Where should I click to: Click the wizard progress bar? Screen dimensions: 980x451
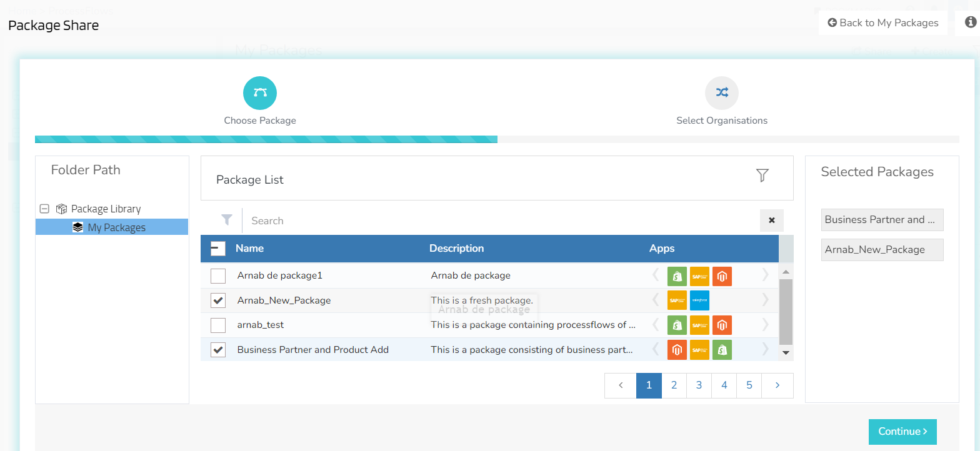click(497, 139)
